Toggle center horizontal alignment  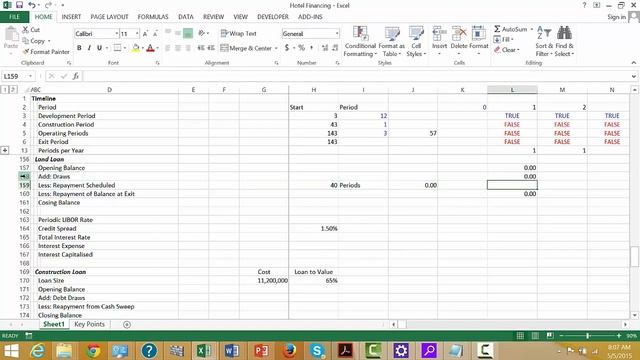pos(178,48)
